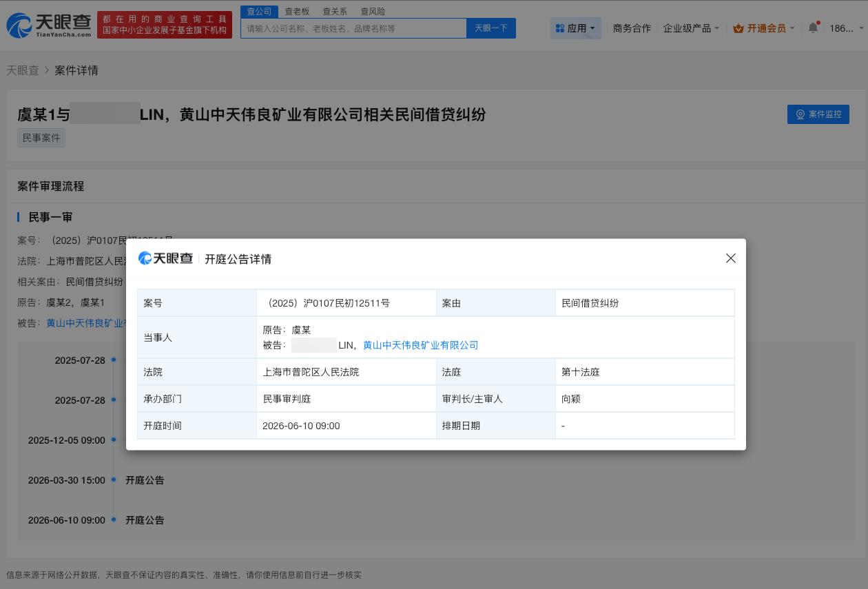
Task: Expand the 企业级产品 dropdown
Action: 691,28
